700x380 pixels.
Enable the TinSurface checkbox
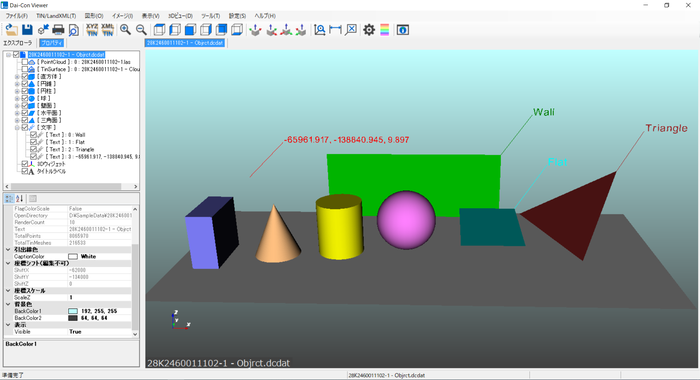pyautogui.click(x=25, y=69)
